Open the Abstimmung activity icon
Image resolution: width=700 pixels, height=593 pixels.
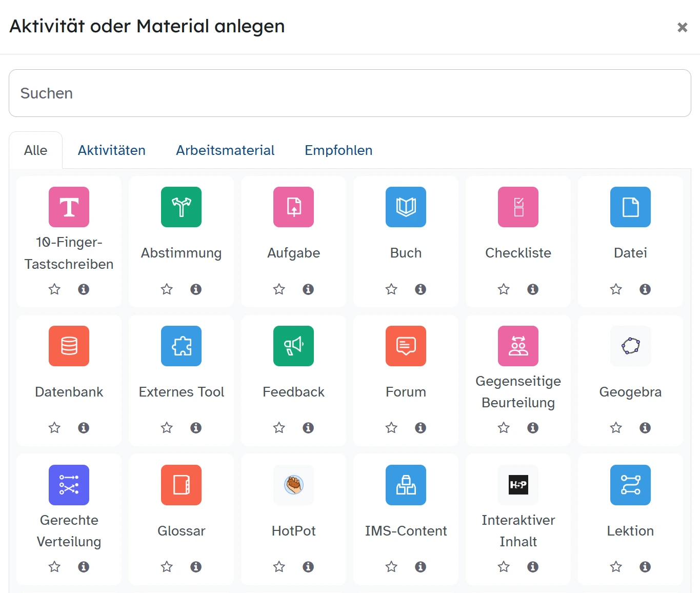[181, 207]
